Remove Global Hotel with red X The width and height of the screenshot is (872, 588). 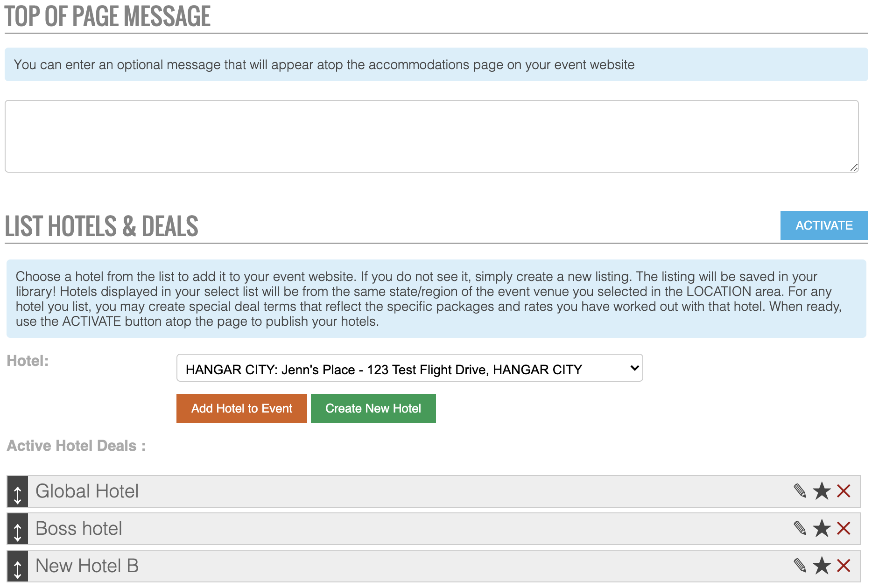coord(844,491)
